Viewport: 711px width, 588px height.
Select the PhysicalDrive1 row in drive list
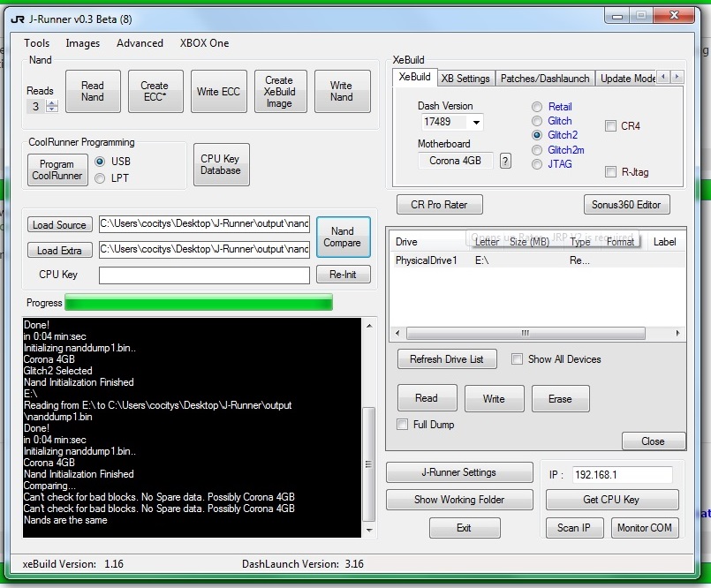pyautogui.click(x=537, y=260)
